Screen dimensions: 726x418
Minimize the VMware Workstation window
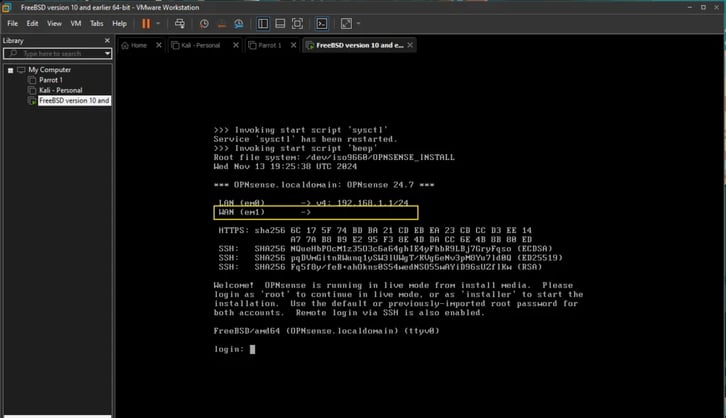click(x=690, y=7)
